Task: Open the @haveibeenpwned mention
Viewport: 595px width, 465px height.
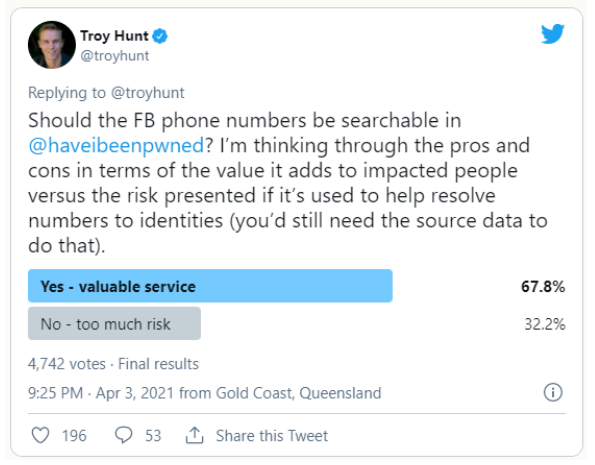Action: point(116,145)
